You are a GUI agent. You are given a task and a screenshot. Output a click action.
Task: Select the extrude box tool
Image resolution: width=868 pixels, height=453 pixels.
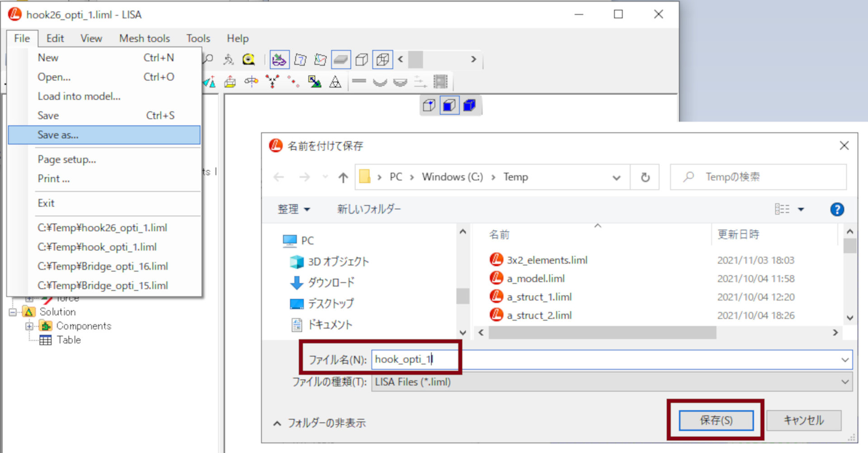pyautogui.click(x=230, y=82)
